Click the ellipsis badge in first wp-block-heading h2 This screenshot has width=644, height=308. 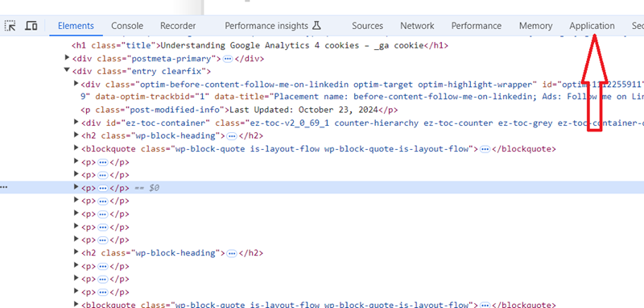point(232,135)
